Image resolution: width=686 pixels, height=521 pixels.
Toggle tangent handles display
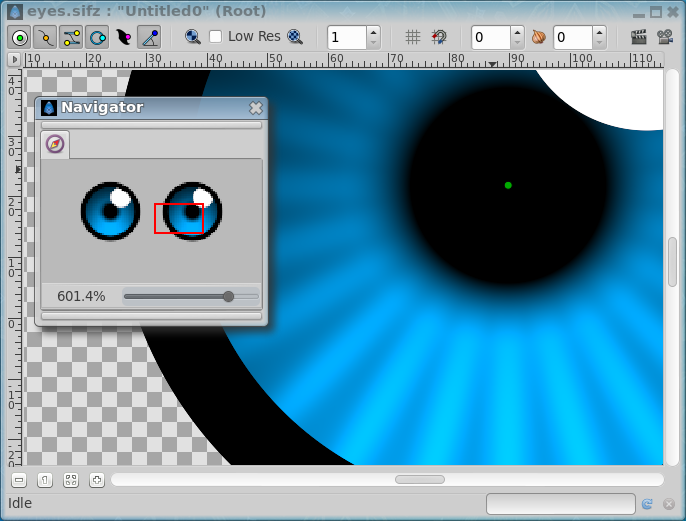[x=71, y=37]
